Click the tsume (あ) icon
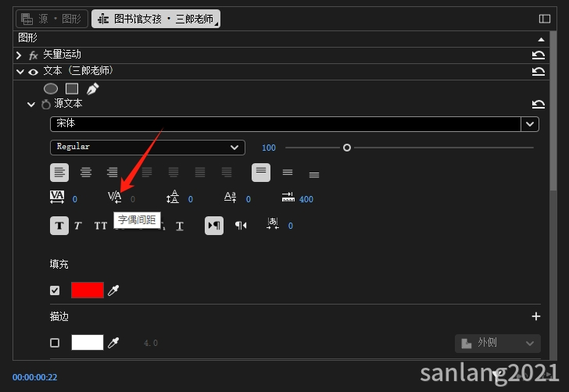The height and width of the screenshot is (392, 569). (273, 223)
